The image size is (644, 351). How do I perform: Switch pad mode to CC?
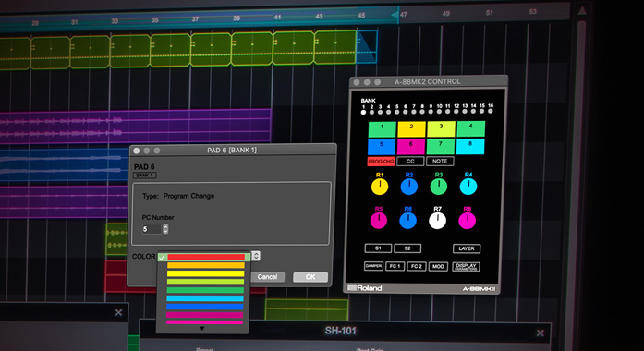point(410,162)
